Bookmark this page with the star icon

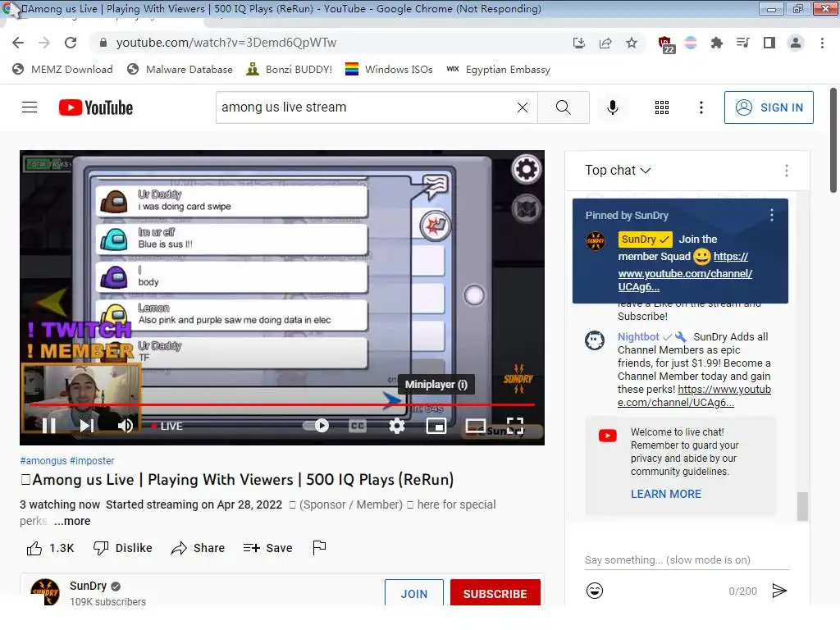click(x=632, y=43)
